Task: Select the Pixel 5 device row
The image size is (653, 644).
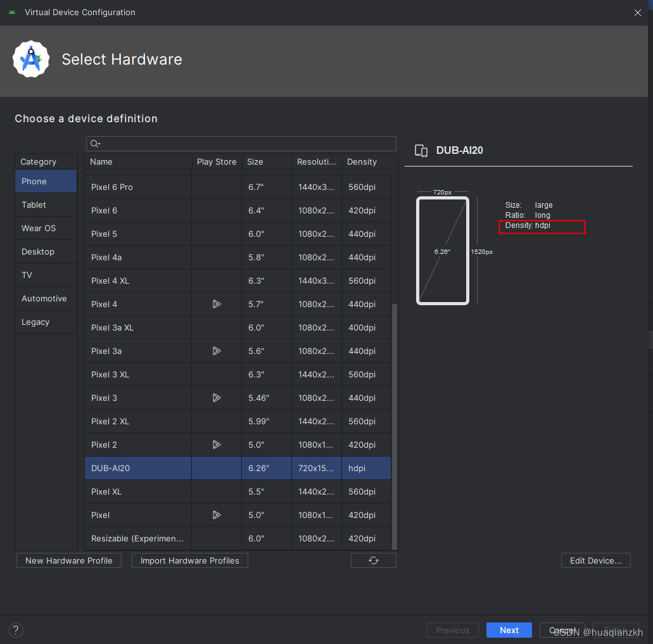Action: [238, 234]
